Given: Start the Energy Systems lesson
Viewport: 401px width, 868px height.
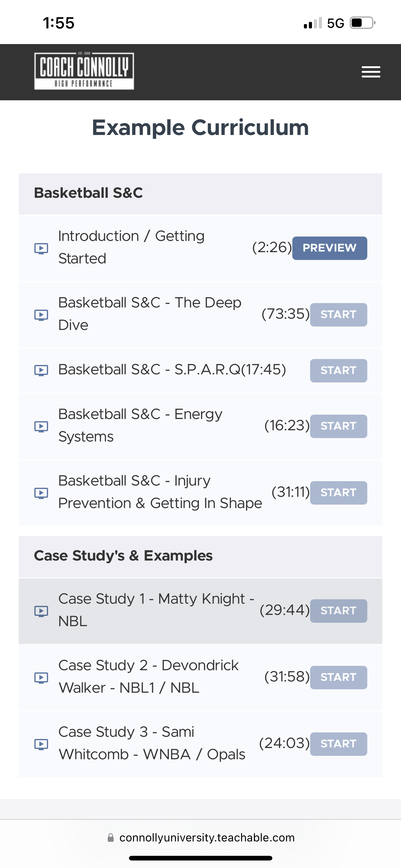Looking at the screenshot, I should pos(338,426).
